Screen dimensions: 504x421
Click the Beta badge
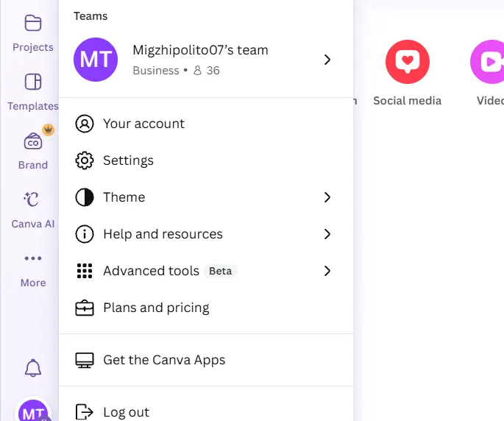point(221,271)
